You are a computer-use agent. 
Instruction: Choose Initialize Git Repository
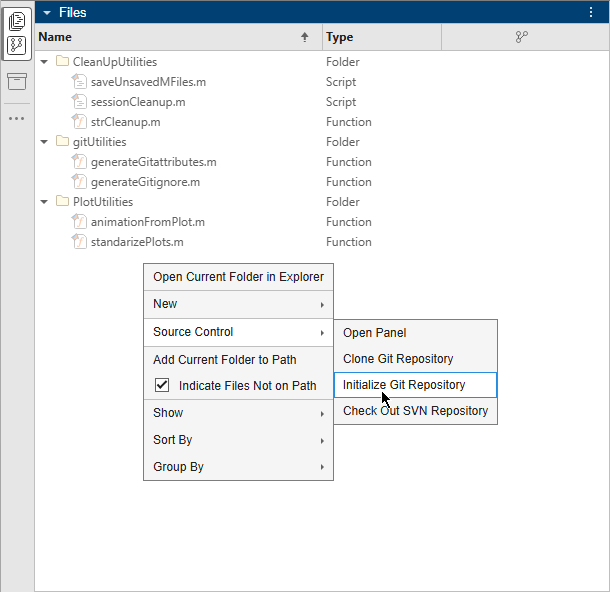click(x=415, y=385)
